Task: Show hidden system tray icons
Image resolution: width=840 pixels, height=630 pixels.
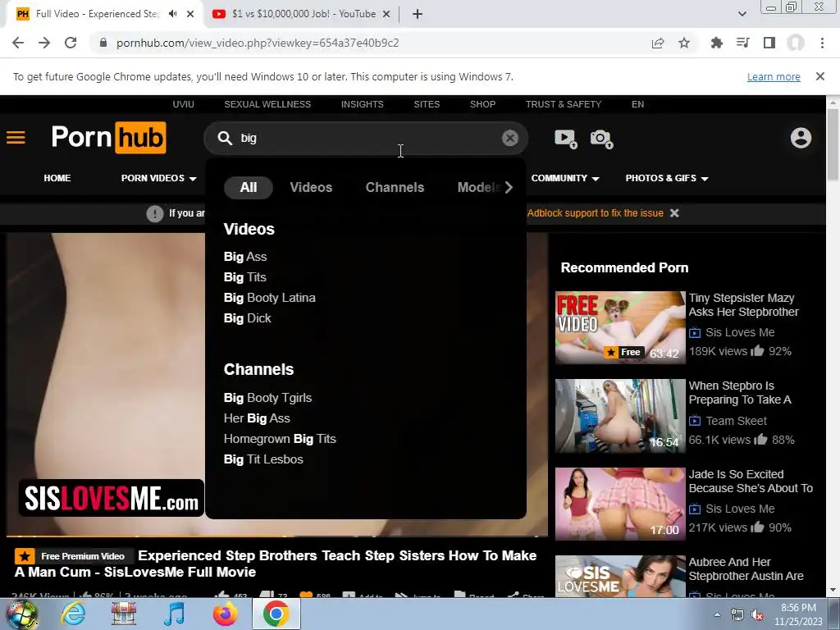Action: pos(717,614)
